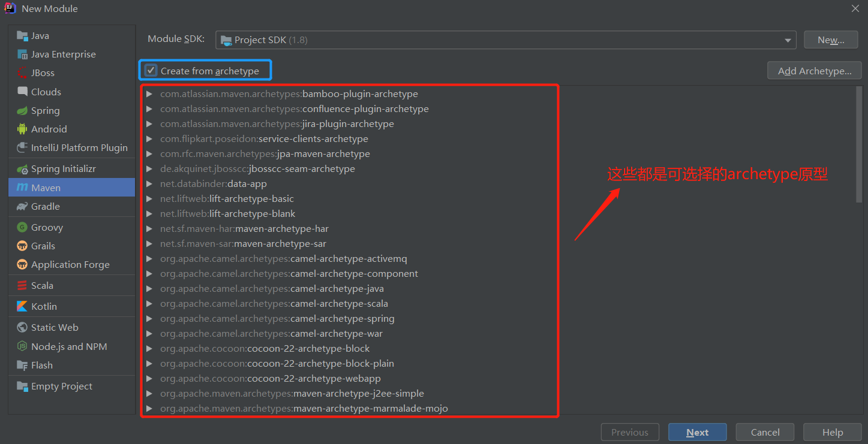Click the Grails icon
This screenshot has width=868, height=444.
click(x=22, y=246)
